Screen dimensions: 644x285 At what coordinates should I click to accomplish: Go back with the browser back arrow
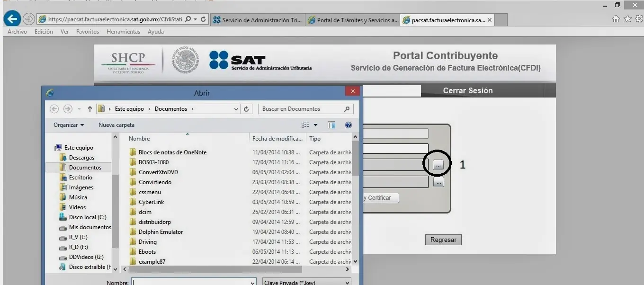tap(12, 19)
